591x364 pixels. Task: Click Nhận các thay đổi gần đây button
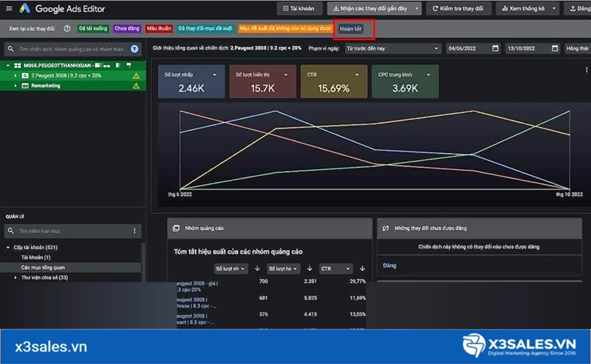[370, 8]
